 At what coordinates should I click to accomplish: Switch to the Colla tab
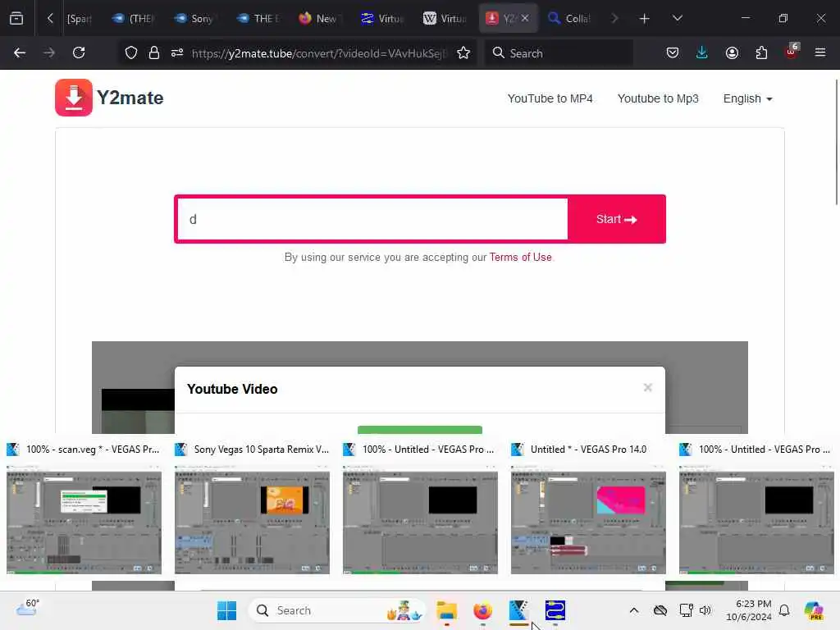[x=569, y=18]
